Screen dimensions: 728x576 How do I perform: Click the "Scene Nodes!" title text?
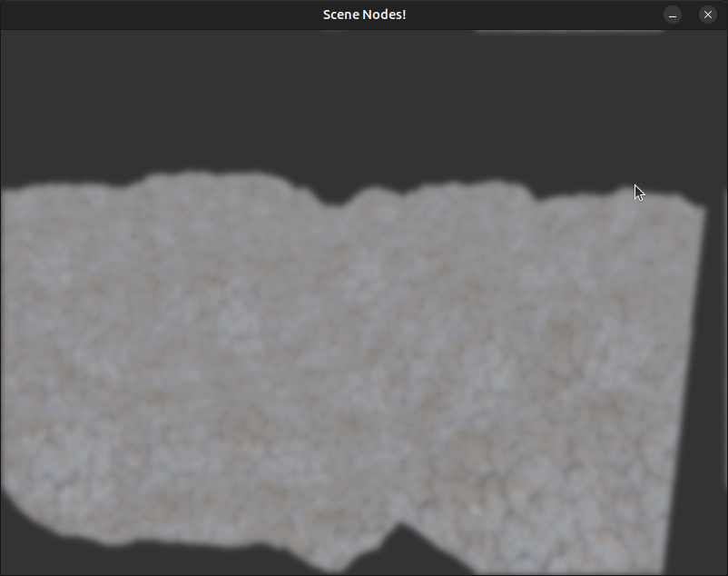point(364,15)
